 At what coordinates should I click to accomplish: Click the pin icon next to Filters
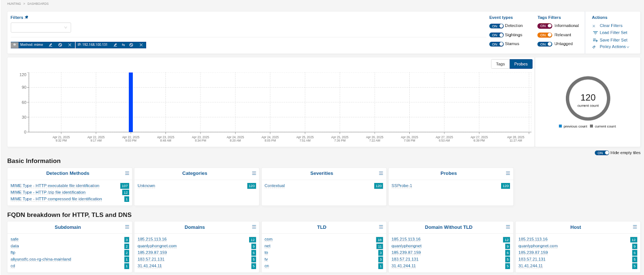click(27, 17)
